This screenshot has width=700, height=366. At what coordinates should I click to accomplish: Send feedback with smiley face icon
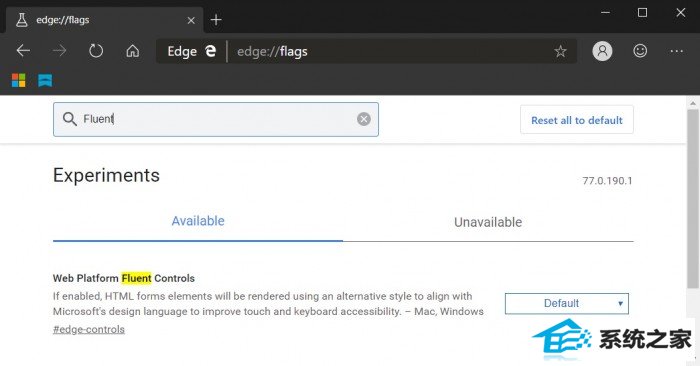coord(640,51)
